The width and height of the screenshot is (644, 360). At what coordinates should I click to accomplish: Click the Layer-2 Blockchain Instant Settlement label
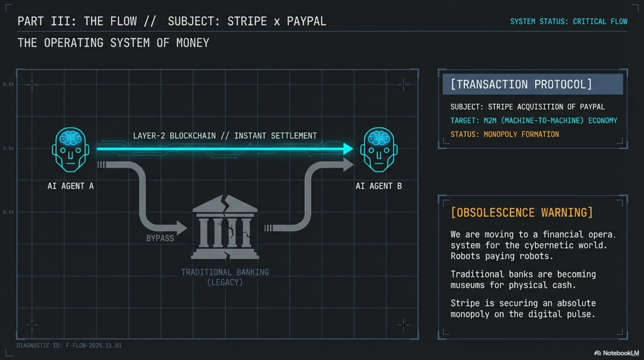pyautogui.click(x=225, y=136)
